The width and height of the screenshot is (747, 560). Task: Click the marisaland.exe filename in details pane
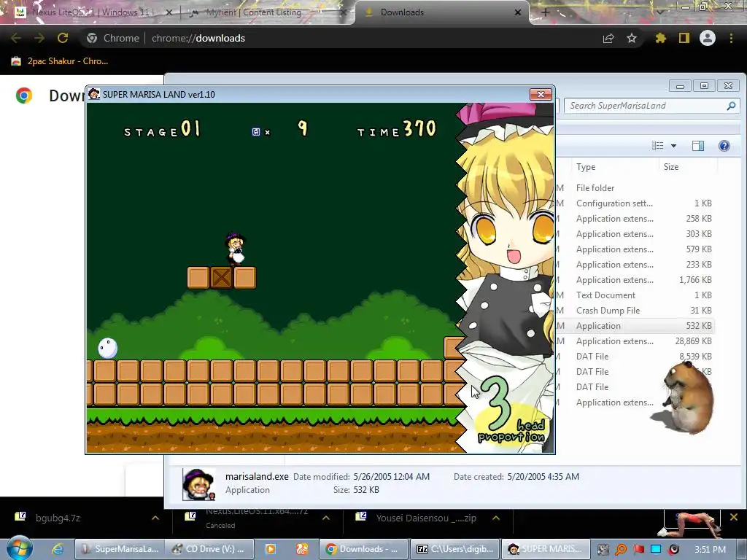click(257, 476)
